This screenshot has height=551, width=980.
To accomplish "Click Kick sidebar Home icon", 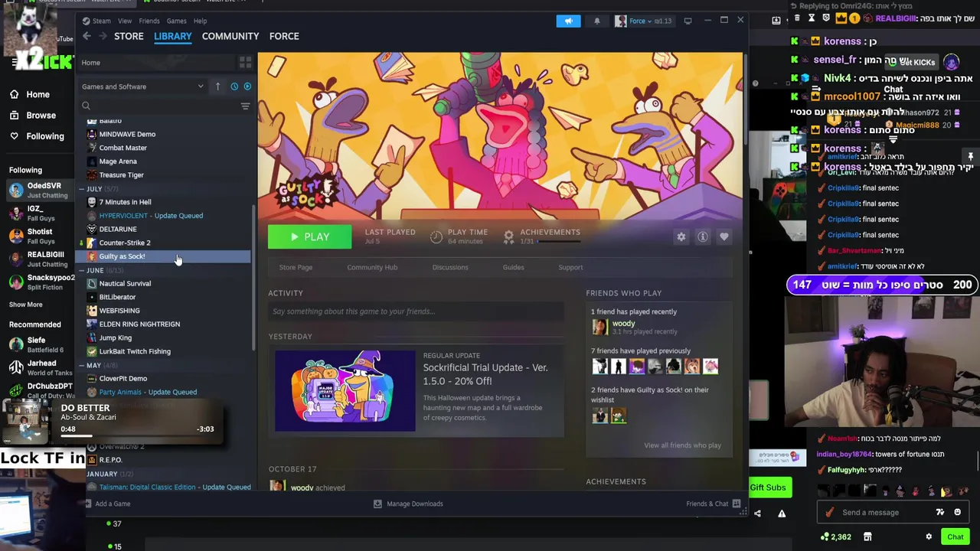I will click(15, 94).
